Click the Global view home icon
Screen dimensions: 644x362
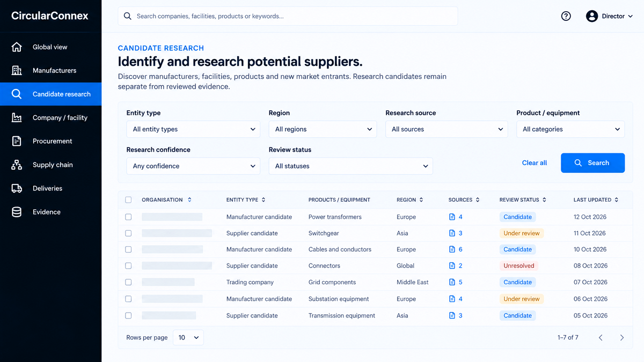(x=17, y=47)
